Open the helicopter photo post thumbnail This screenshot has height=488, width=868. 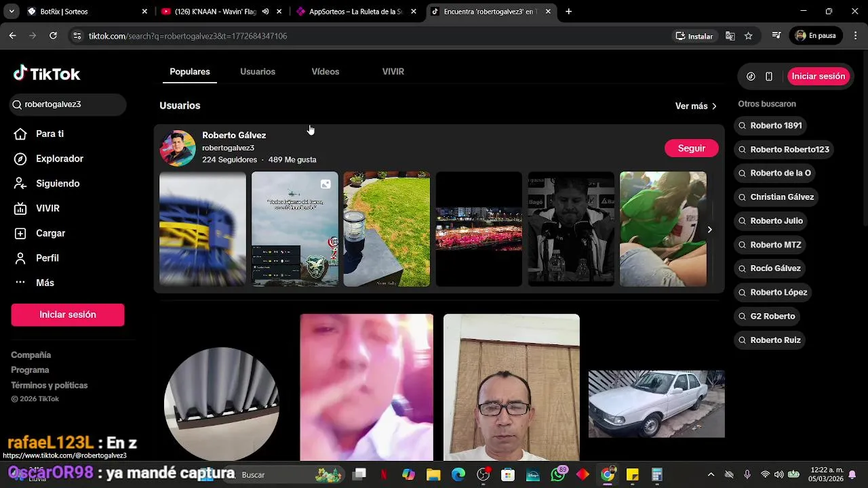295,229
